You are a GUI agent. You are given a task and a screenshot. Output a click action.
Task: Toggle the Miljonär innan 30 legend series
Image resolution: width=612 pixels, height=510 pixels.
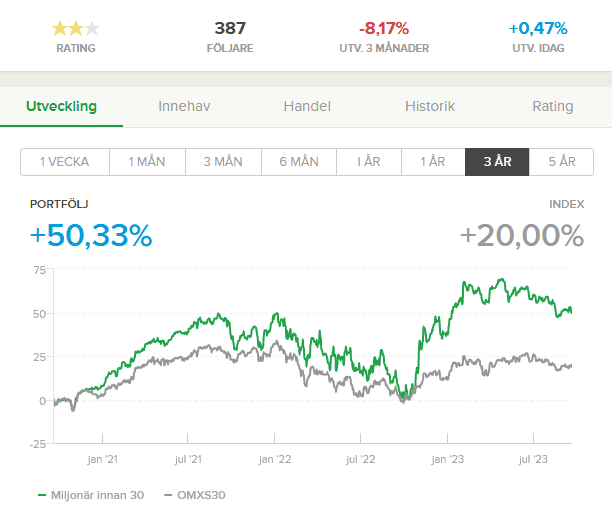[x=92, y=495]
